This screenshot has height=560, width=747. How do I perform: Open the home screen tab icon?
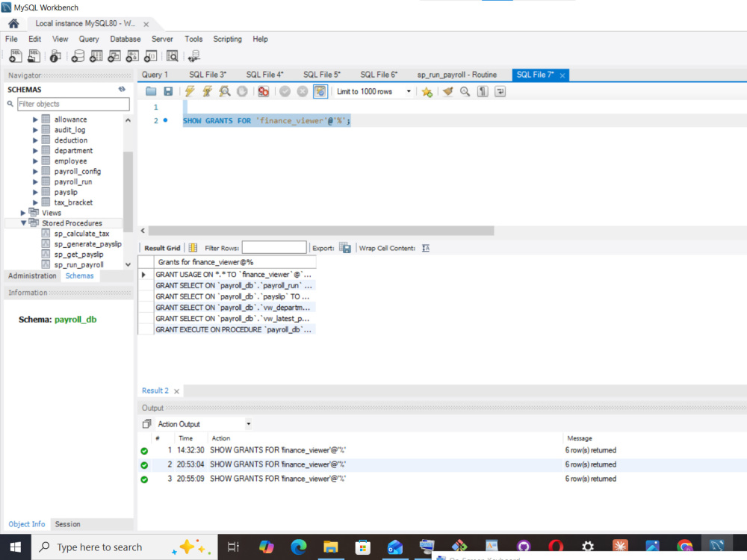click(x=13, y=23)
